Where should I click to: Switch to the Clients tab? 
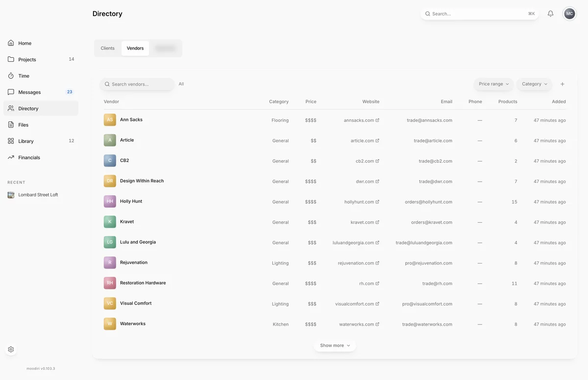pyautogui.click(x=108, y=48)
